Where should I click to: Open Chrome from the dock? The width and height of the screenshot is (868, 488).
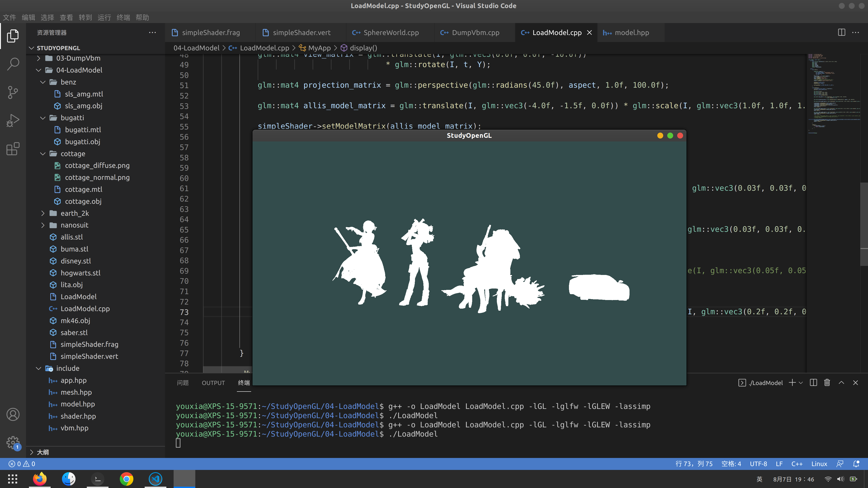click(x=126, y=479)
